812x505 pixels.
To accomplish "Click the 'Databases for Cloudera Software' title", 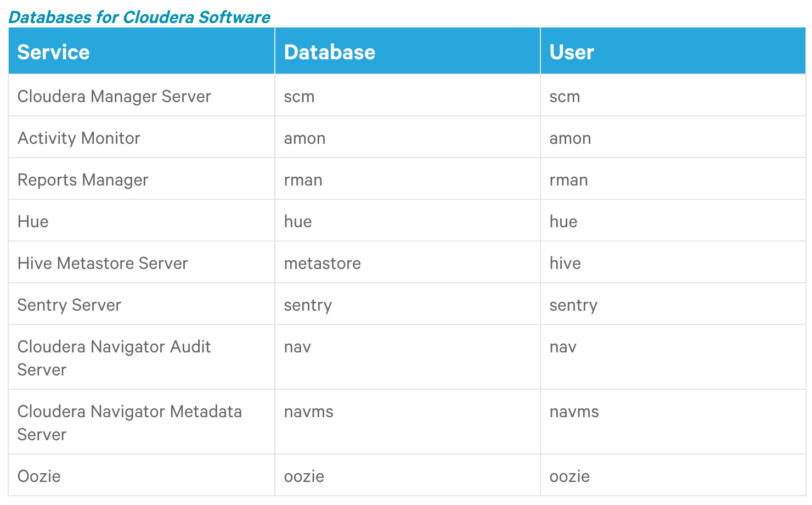I will point(139,17).
